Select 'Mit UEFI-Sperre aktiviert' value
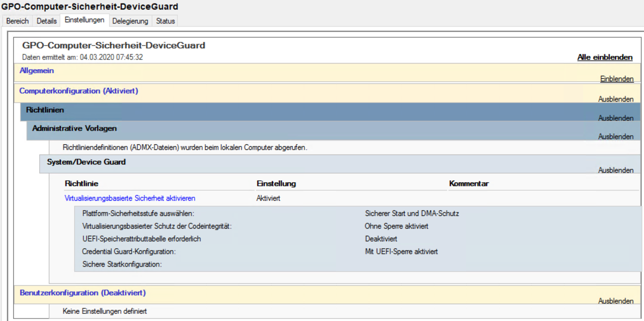644x321 pixels. [x=401, y=251]
